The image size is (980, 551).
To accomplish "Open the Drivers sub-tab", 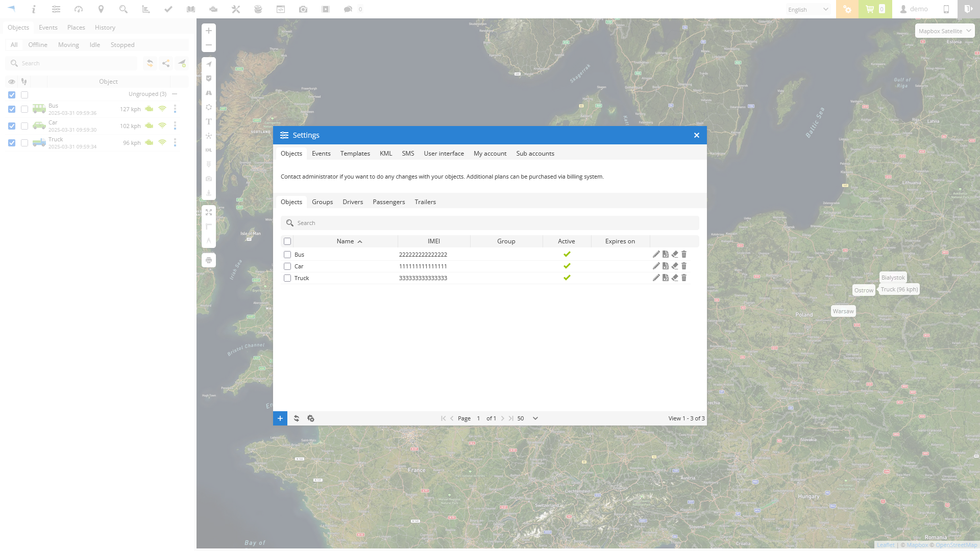I will (x=353, y=202).
